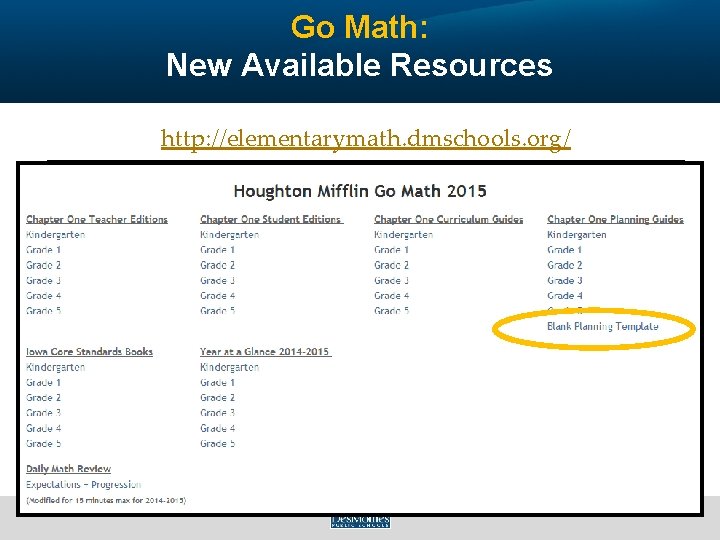This screenshot has height=540, width=720.
Task: Click the Houghton Mifflin Go Math 2015 title
Action: [x=360, y=191]
